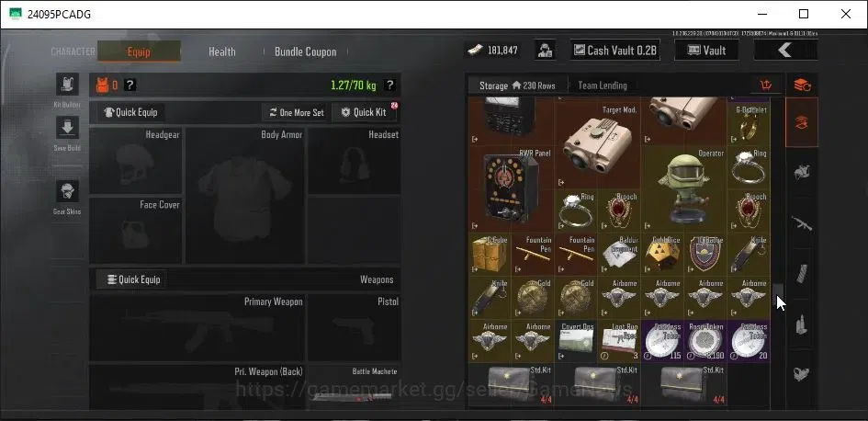Select the RWR Panel item in storage

click(x=511, y=189)
